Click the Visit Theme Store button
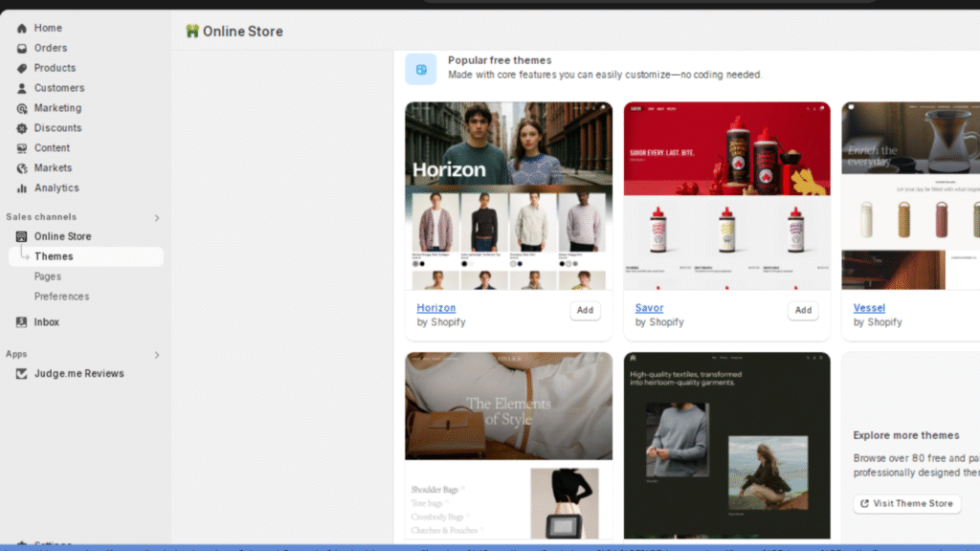 tap(907, 503)
